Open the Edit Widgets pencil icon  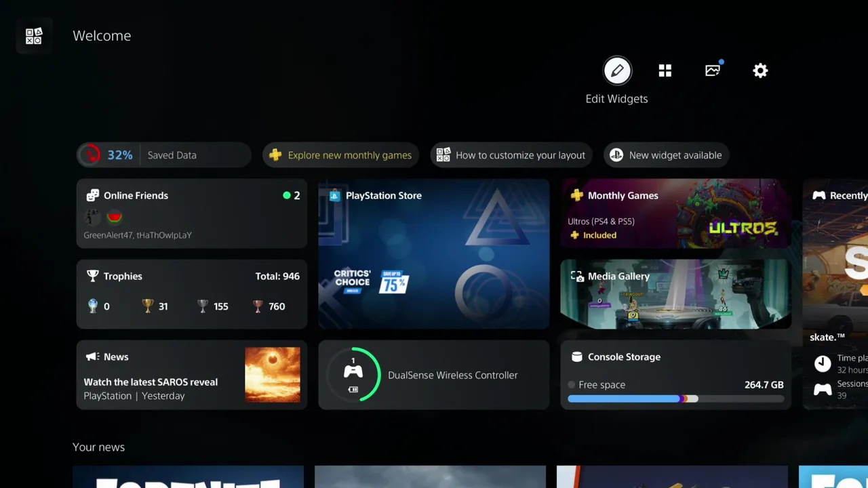(617, 70)
